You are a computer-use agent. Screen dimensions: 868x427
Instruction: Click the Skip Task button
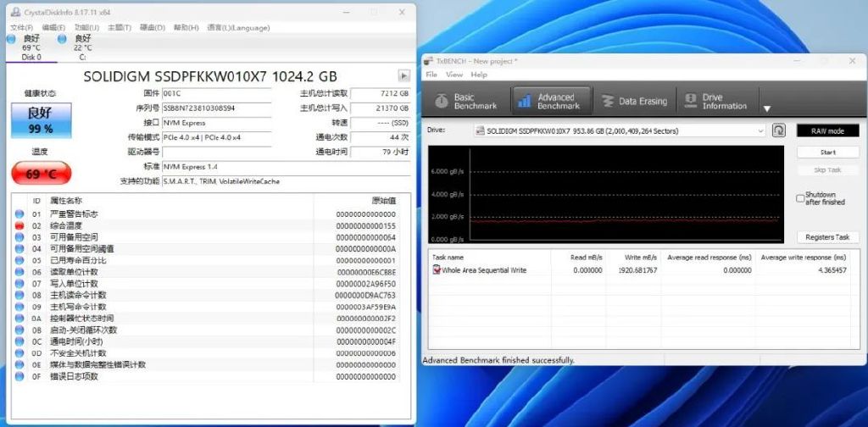click(827, 170)
